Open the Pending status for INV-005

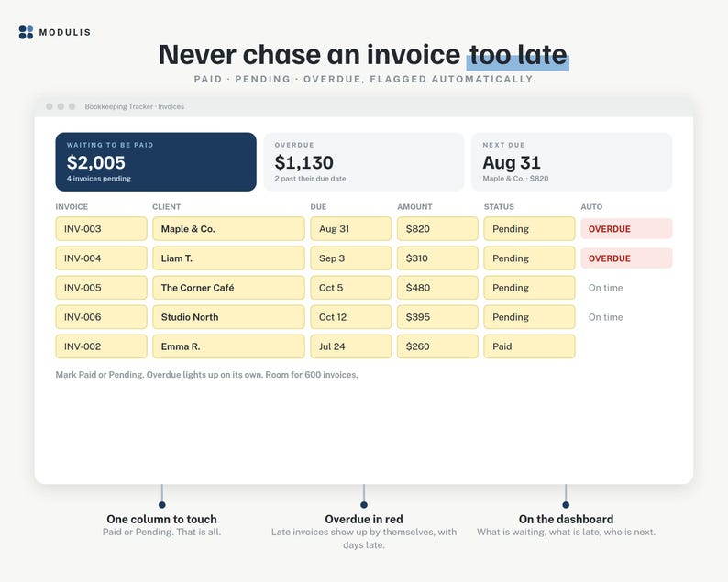pos(529,288)
